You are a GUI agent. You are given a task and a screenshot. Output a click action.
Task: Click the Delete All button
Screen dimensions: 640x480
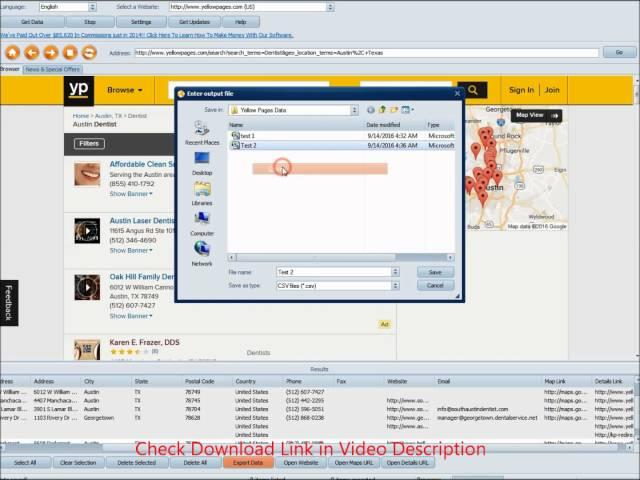click(195, 462)
